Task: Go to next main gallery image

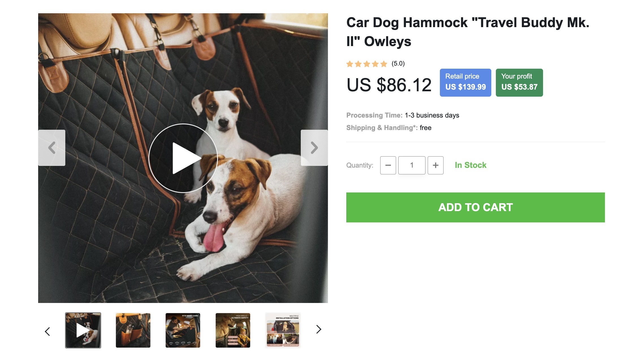Action: coord(314,148)
